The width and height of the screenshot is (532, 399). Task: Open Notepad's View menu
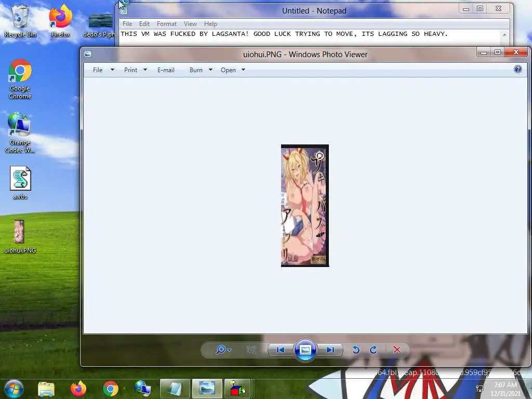(x=190, y=24)
